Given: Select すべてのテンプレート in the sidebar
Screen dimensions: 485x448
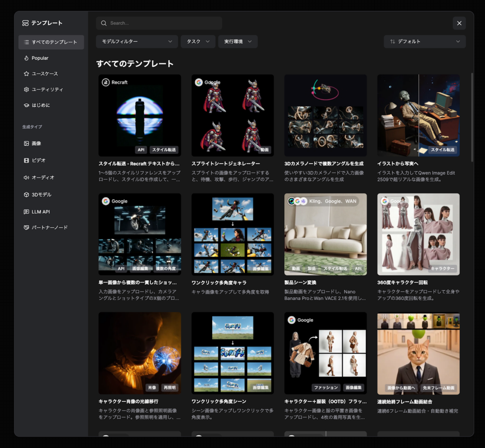Looking at the screenshot, I should pos(51,42).
